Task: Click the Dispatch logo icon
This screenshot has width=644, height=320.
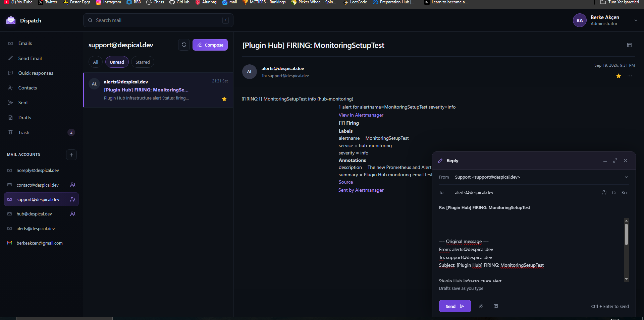Action: click(x=11, y=20)
